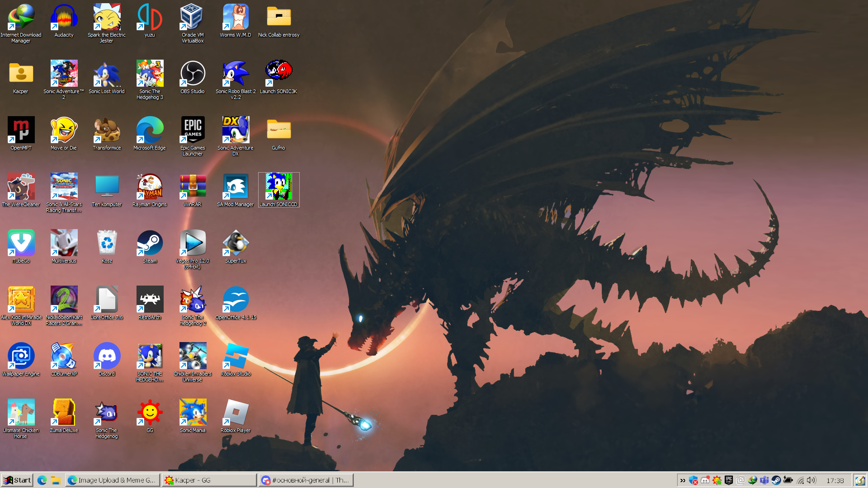This screenshot has height=488, width=868.
Task: Open Discord desktop shortcut
Action: [x=107, y=360]
